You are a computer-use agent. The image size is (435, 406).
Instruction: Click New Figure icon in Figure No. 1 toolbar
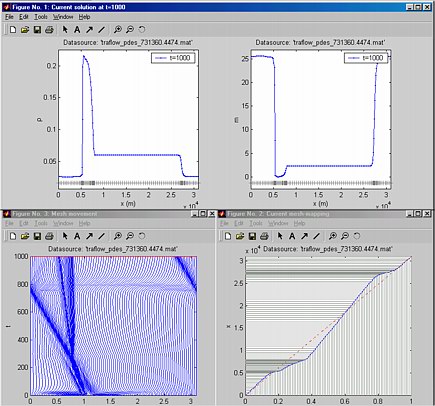[x=13, y=30]
